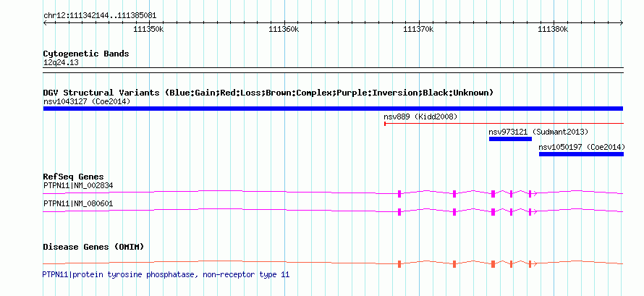The height and width of the screenshot is (296, 644).
Task: Select the nsv889 (Kidd2008) red loss line
Action: click(x=504, y=123)
